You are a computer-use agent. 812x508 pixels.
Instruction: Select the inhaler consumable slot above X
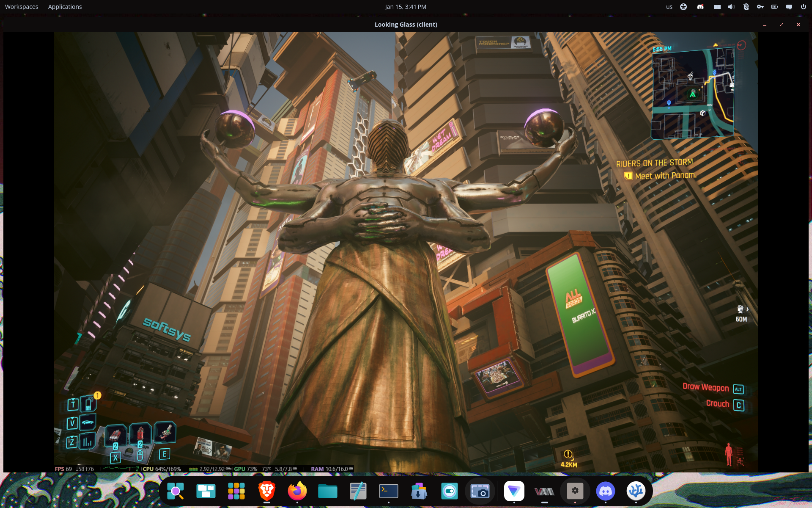(115, 435)
